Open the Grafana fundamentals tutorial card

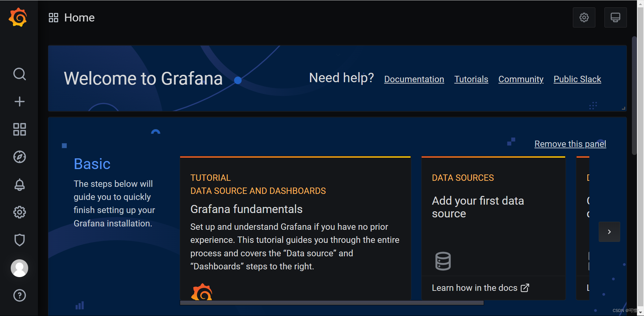(x=295, y=228)
